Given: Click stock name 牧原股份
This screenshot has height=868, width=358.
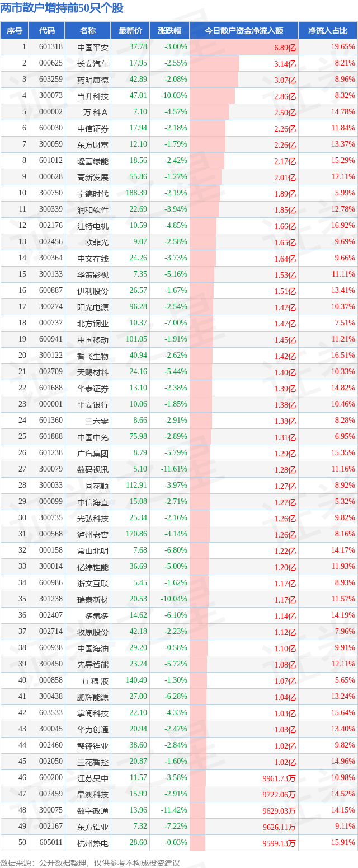Looking at the screenshot, I should point(93,632).
